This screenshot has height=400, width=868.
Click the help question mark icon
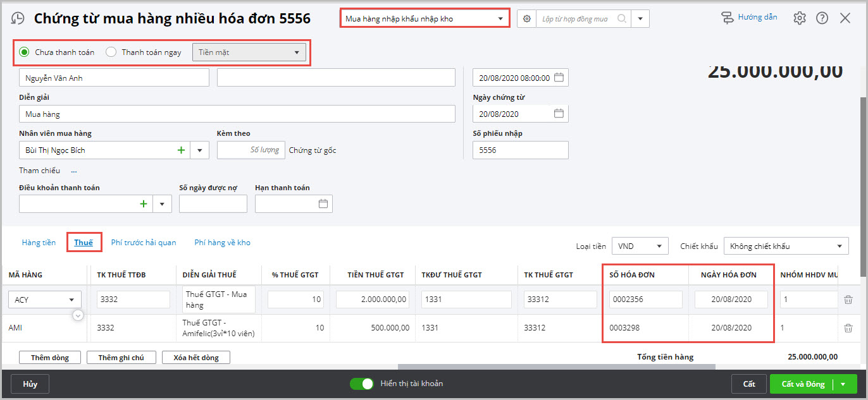click(x=822, y=18)
